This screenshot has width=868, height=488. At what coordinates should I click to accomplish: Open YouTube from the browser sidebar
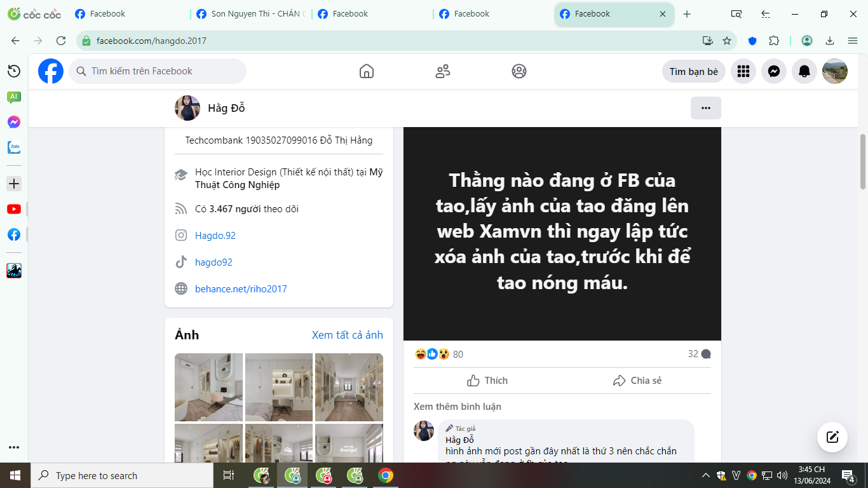(x=14, y=209)
